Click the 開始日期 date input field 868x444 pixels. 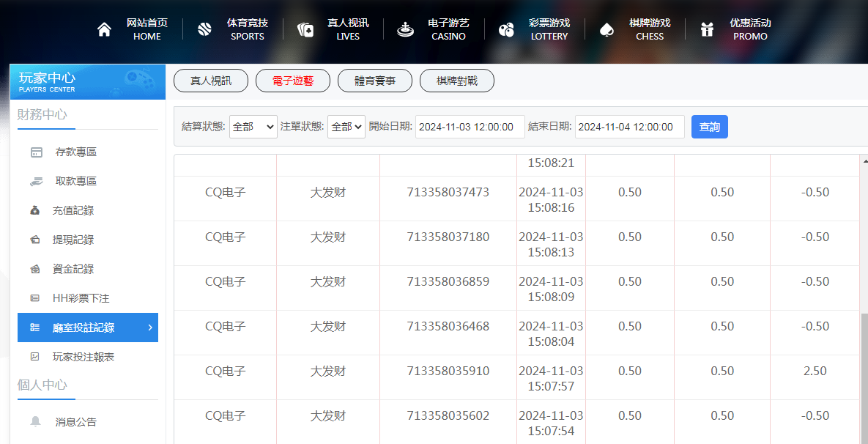pyautogui.click(x=470, y=127)
